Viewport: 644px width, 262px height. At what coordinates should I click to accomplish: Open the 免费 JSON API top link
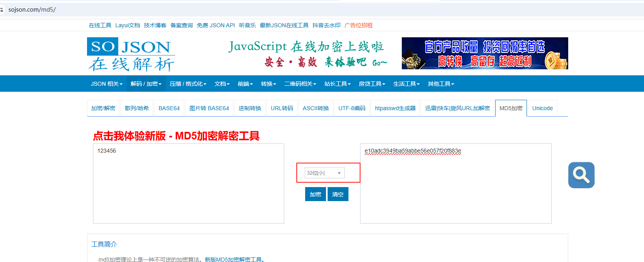[216, 25]
